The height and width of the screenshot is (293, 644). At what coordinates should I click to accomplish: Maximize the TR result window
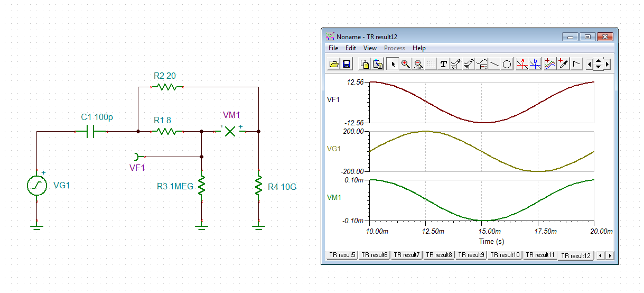point(587,36)
